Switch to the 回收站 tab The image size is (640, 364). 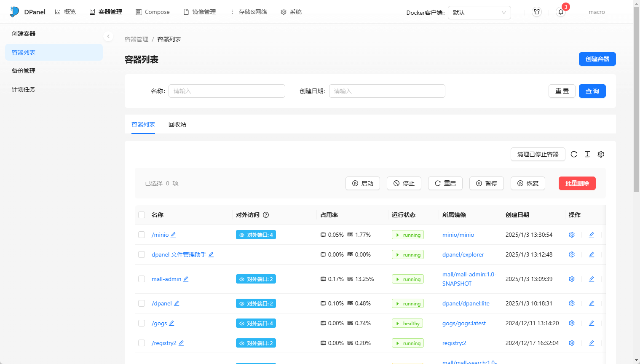(177, 124)
